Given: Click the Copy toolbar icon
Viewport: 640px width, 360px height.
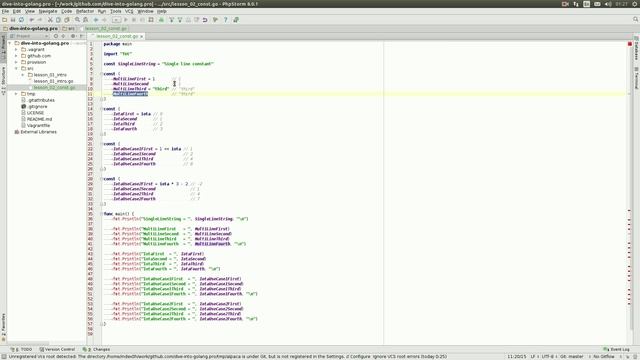Looking at the screenshot, I should point(58,20).
